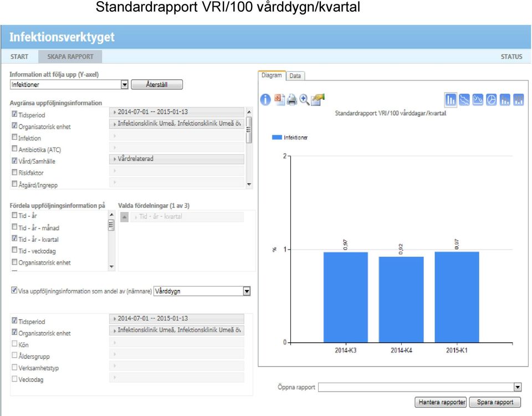Expand the lower Infektionsklinik Umeå unit selection
Viewport: 532px width, 416px height.
pos(176,330)
